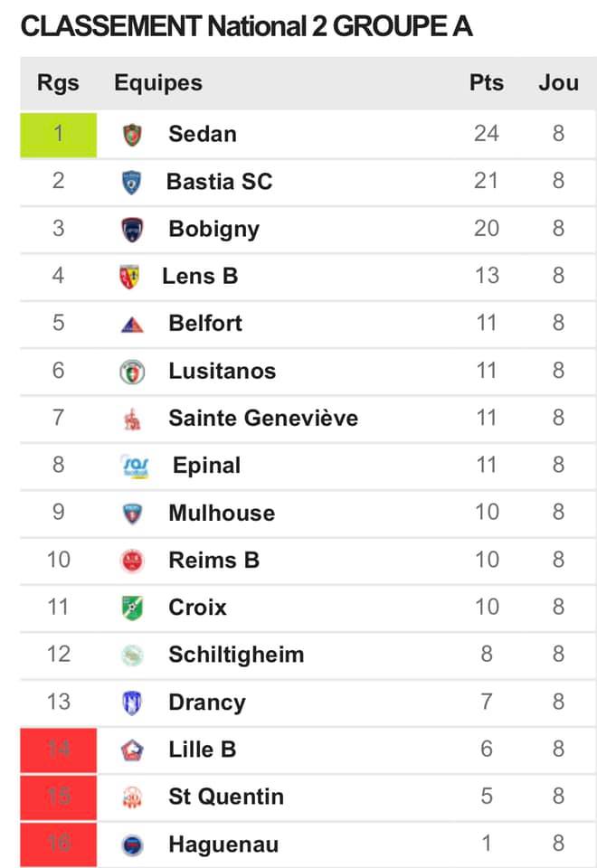
Task: Click the Sedan club crest
Action: (x=132, y=135)
